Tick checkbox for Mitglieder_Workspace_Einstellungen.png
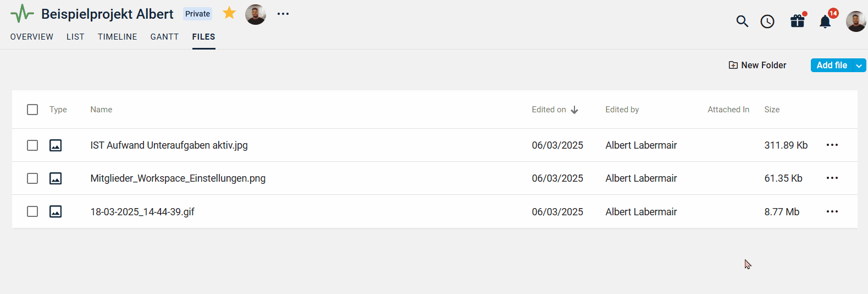 (x=32, y=178)
